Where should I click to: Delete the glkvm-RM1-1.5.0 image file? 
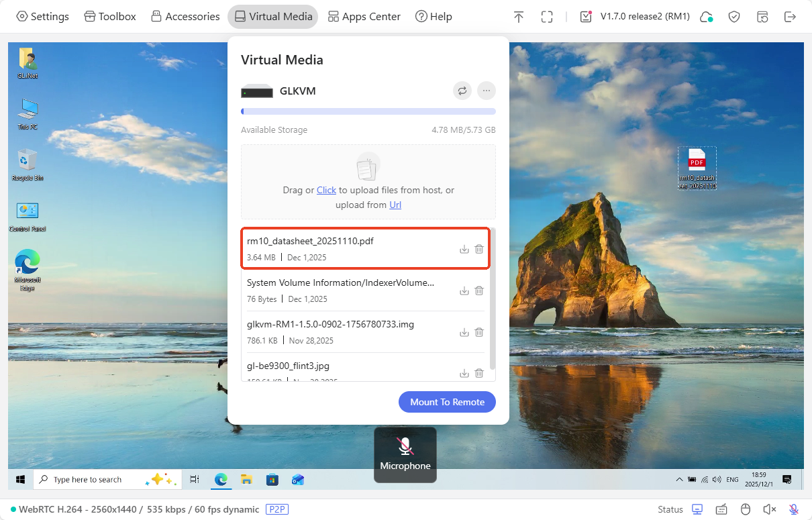pos(479,332)
